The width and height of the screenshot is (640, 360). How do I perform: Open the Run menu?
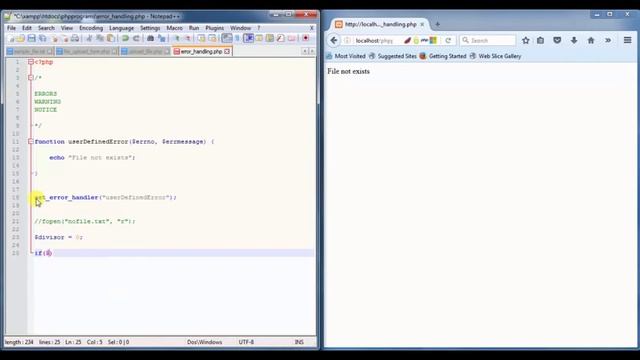point(194,28)
